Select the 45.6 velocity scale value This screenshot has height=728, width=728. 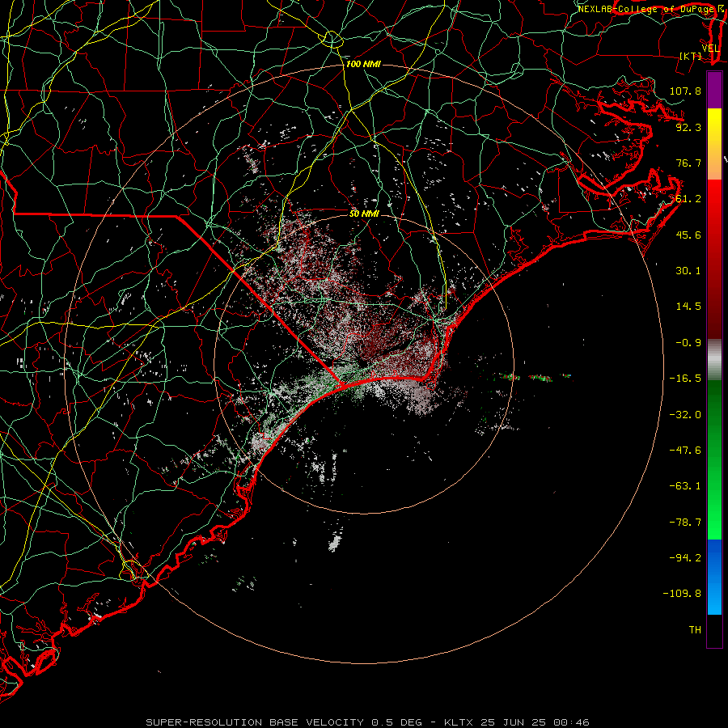click(x=688, y=235)
